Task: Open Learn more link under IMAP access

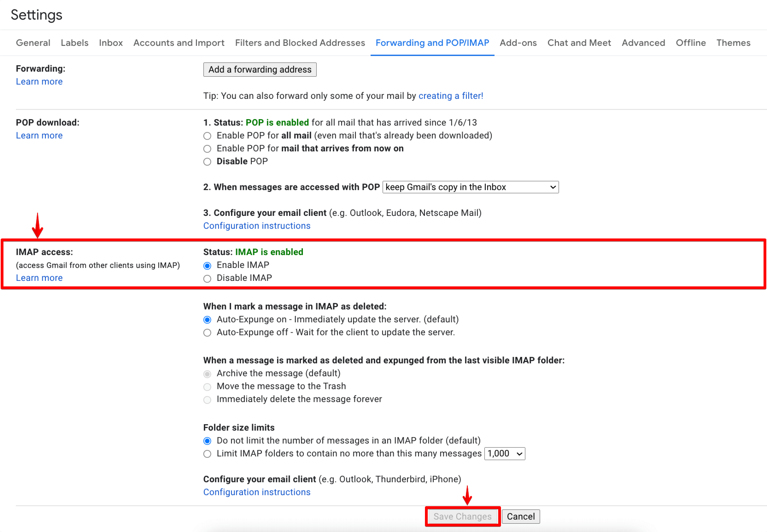Action: coord(39,278)
